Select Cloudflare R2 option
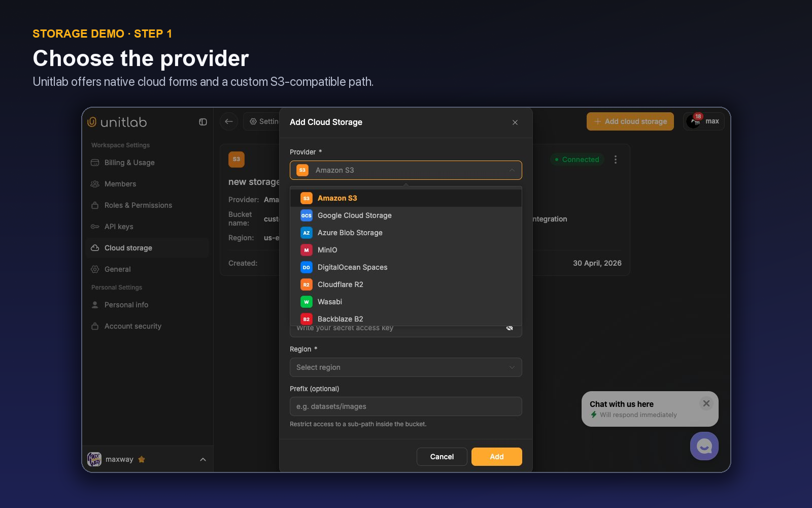Screen dimensions: 812x508 point(406,284)
